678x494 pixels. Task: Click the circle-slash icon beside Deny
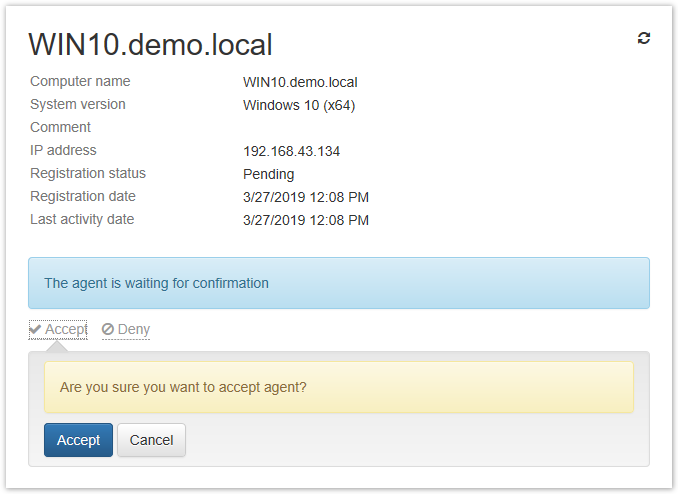pyautogui.click(x=108, y=329)
